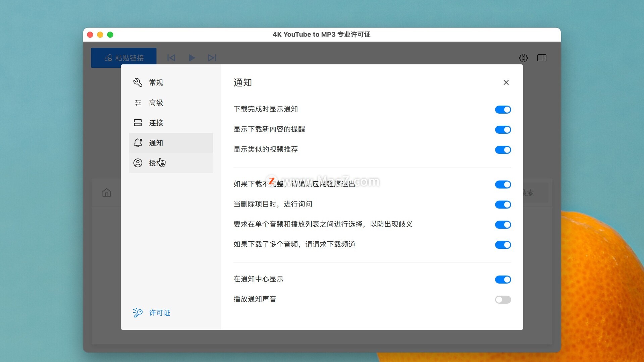Toggle 显示下载新内容的提醒 switch
The image size is (644, 362).
(503, 130)
